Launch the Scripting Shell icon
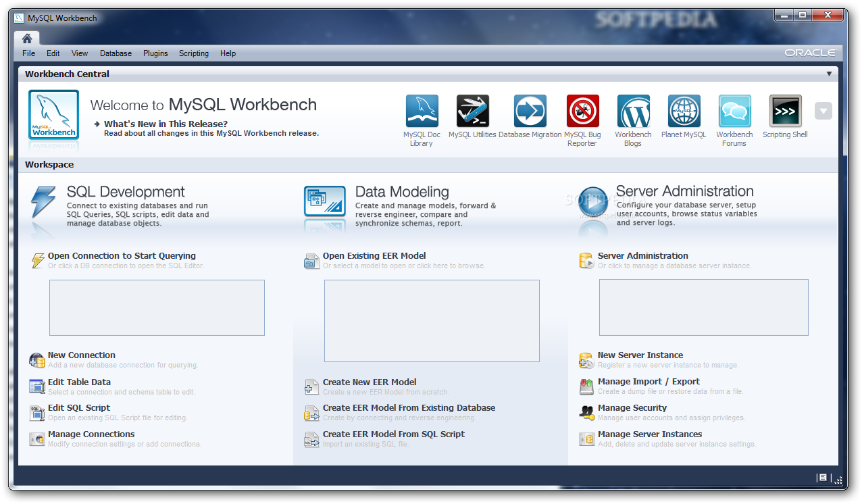Viewport: 862px width, 504px height. click(x=785, y=111)
